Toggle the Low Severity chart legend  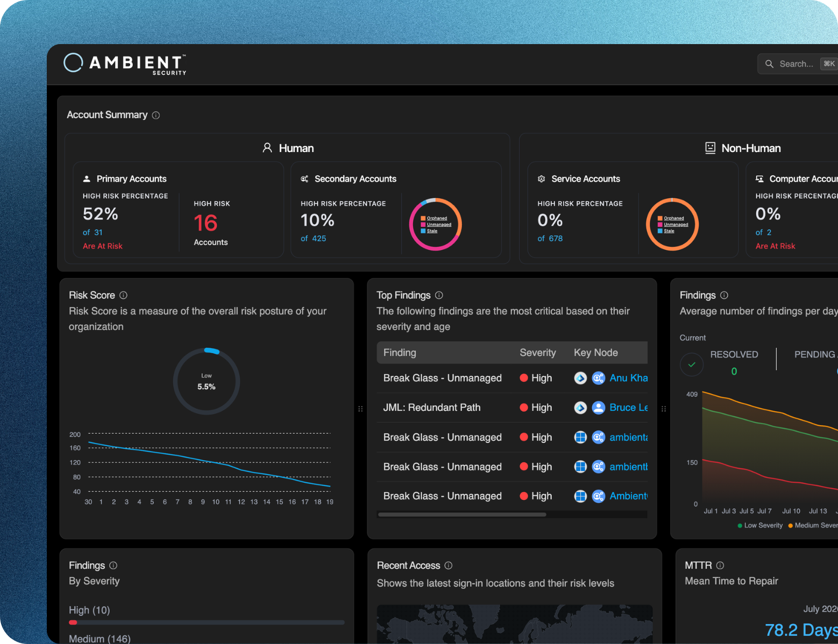tap(760, 526)
